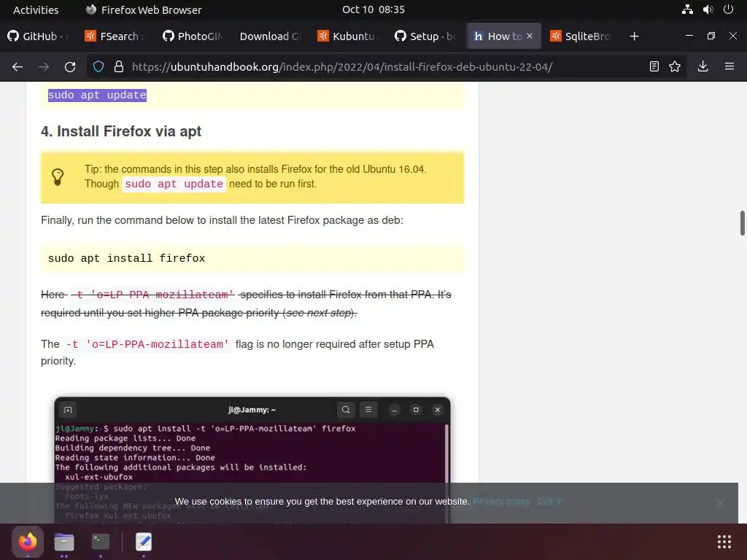Open text editor from the dock
Viewport: 747px width, 560px height.
pos(144,542)
